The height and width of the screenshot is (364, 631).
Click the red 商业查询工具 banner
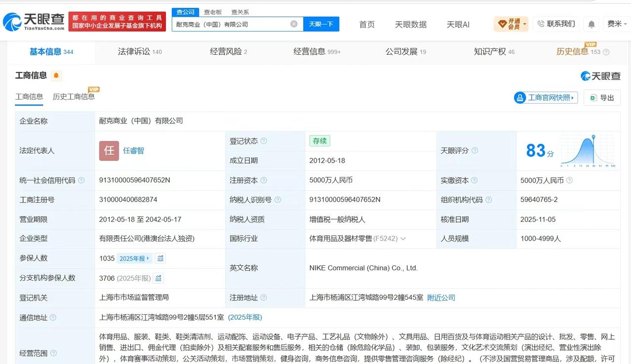pyautogui.click(x=117, y=22)
